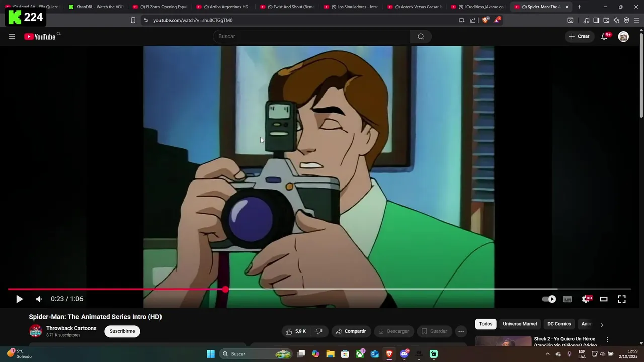Toggle the autoplay switch in the player

(549, 299)
